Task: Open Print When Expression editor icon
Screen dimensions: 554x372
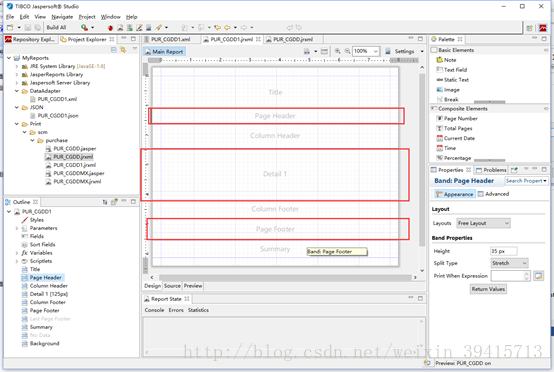Action: click(538, 276)
